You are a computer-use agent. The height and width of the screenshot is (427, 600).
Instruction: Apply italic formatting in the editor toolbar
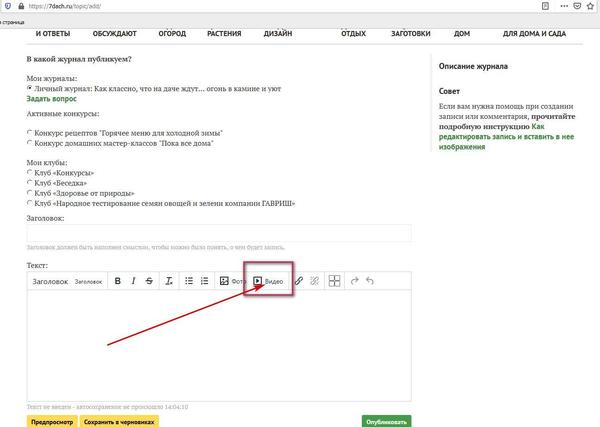click(x=133, y=282)
